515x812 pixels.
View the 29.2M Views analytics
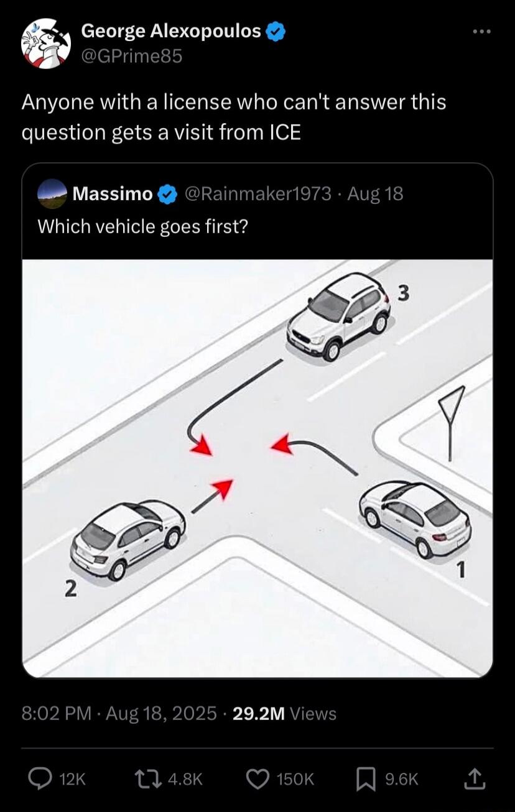[284, 713]
